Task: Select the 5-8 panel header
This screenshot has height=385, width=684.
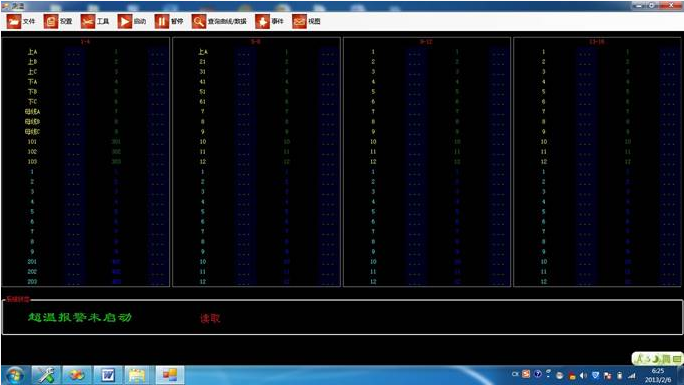Action: [x=256, y=41]
